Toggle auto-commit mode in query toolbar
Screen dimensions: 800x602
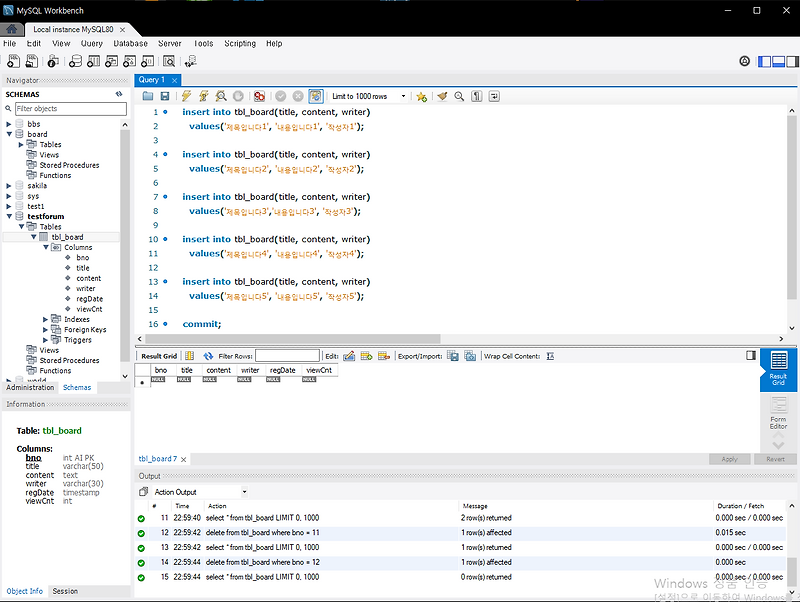tap(315, 96)
